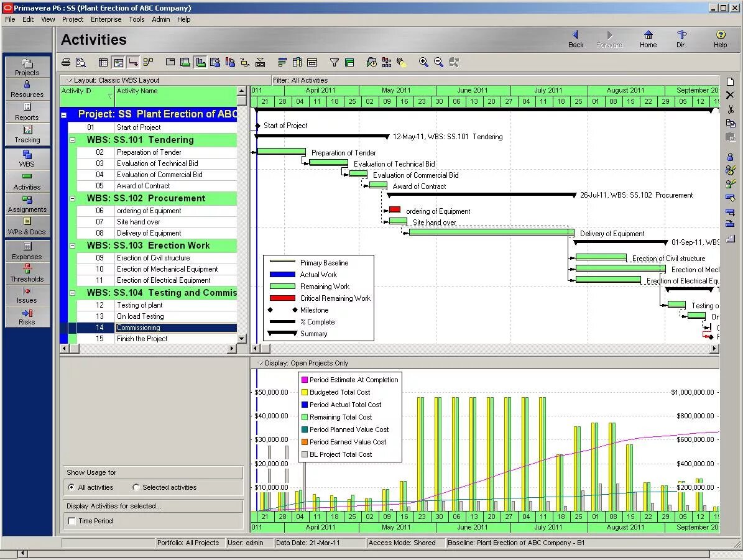Viewport: 743px width, 560px height.
Task: Select the Activity Usage Profile icon
Action: [201, 62]
